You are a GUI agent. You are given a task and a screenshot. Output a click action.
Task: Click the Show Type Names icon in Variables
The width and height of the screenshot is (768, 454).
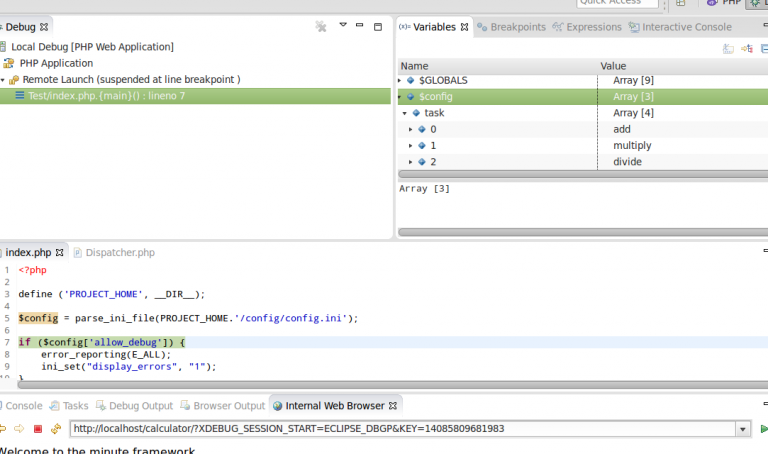(728, 48)
